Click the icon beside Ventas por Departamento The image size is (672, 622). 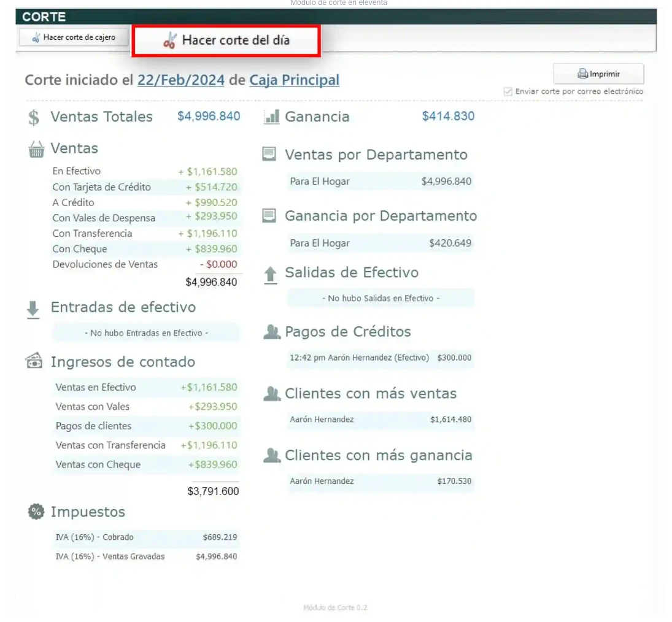[269, 154]
